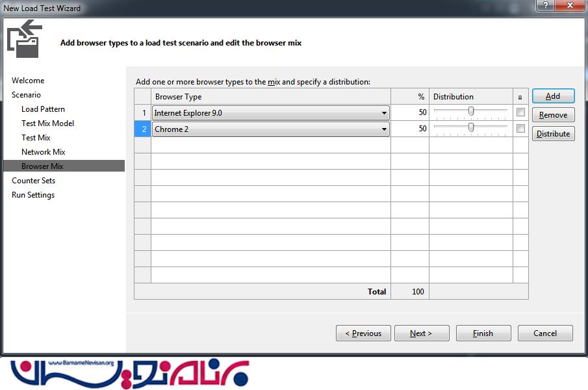Jump to Network Mix page
This screenshot has height=390, width=588.
43,152
